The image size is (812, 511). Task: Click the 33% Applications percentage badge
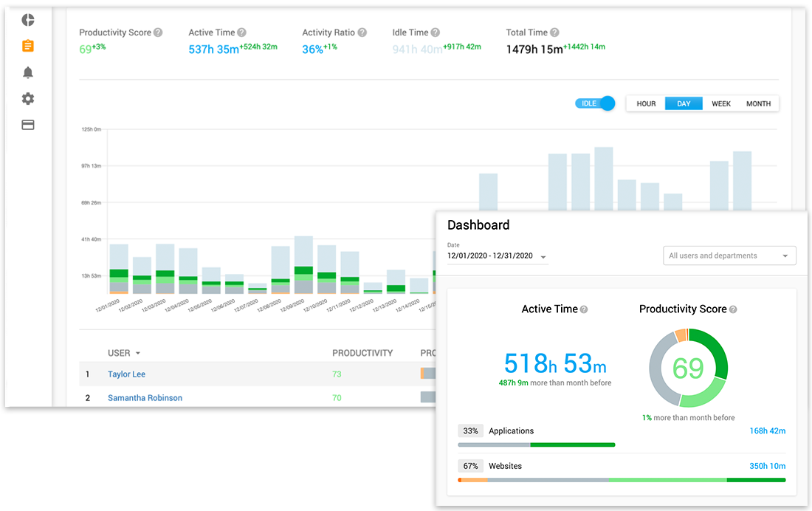point(470,431)
